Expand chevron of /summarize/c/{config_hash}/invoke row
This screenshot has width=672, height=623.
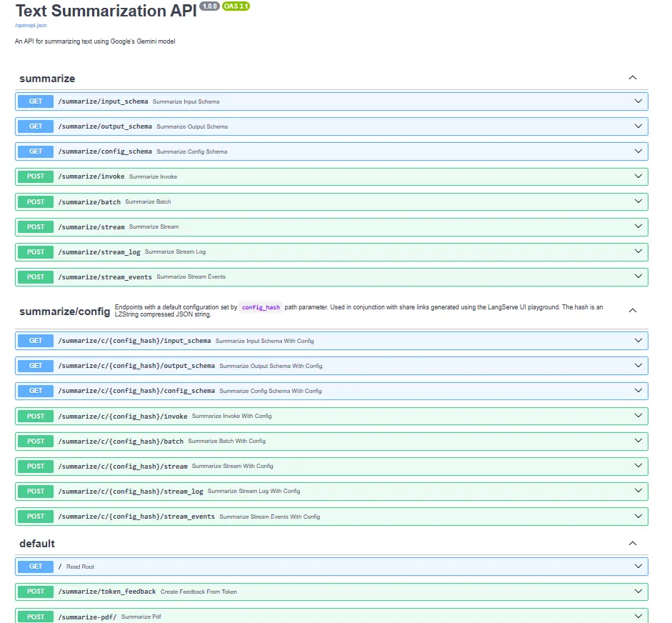tap(638, 416)
